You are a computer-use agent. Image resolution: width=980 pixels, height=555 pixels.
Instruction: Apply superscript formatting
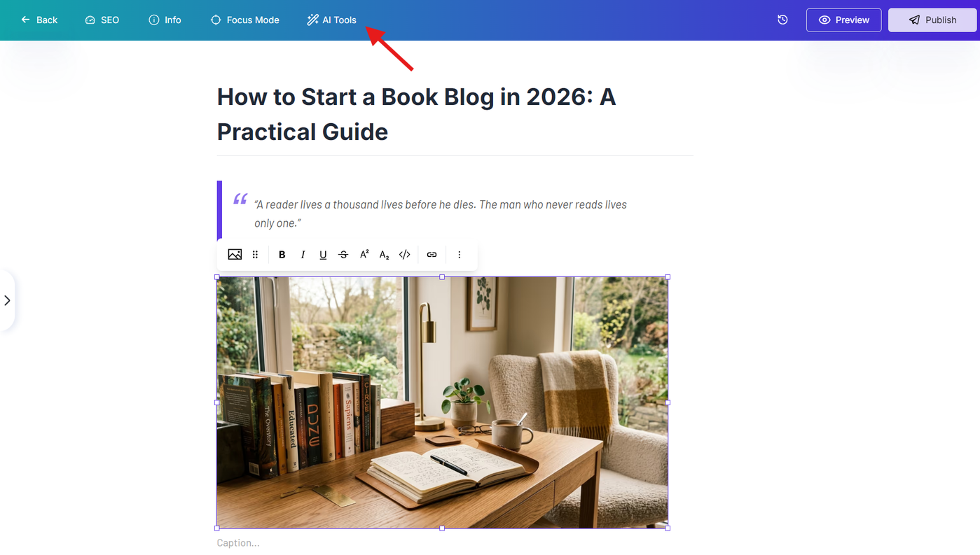click(364, 255)
